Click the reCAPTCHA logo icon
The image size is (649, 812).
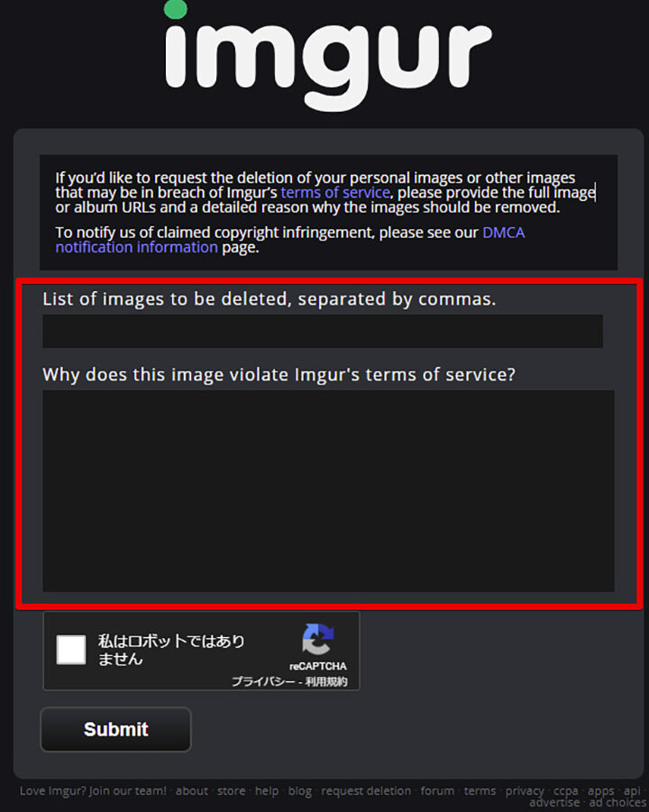(x=318, y=639)
